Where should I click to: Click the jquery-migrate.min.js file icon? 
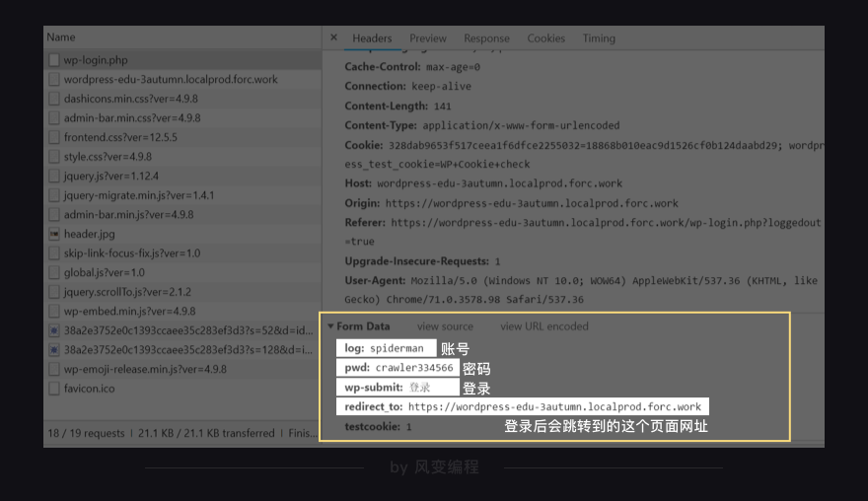point(53,195)
